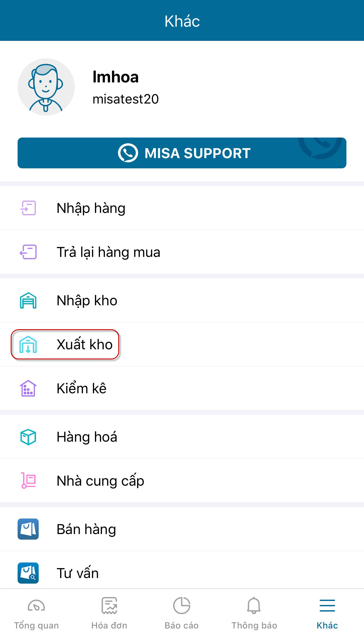
Task: Tap the Trả lại hàng mua icon
Action: coord(28,252)
